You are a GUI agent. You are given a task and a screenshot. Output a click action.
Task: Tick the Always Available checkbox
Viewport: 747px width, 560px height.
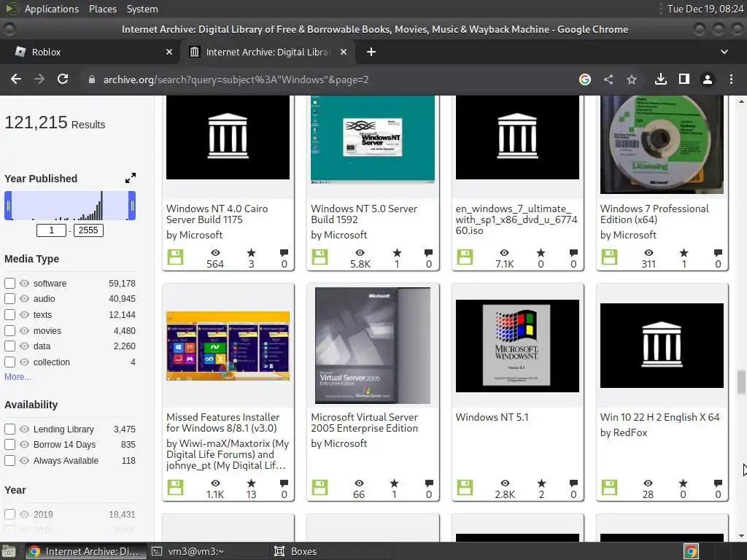(x=9, y=461)
